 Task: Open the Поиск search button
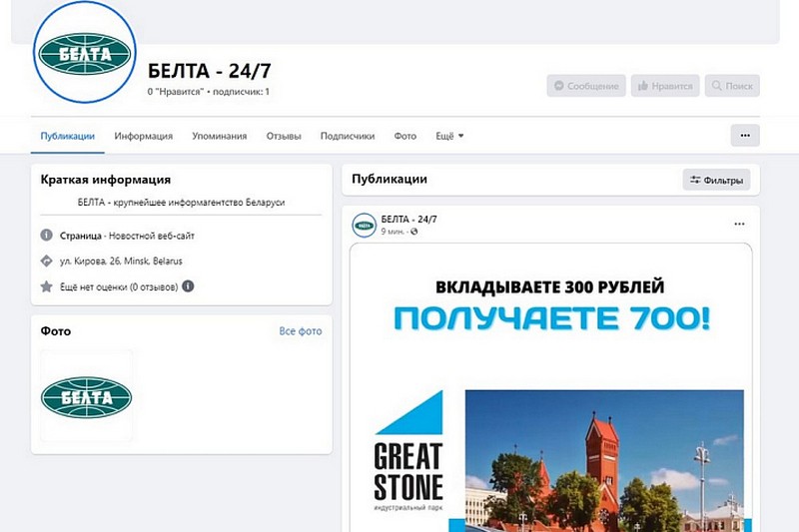pos(732,86)
